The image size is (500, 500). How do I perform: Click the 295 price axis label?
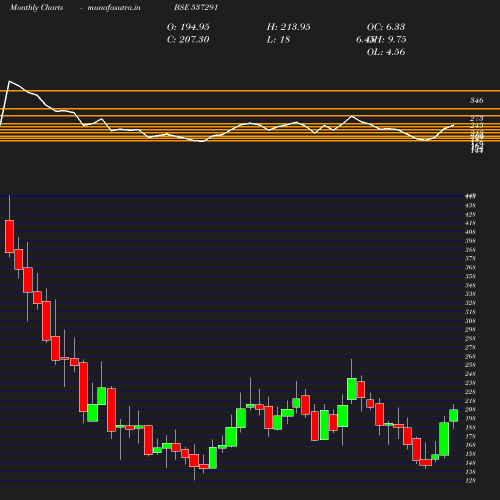click(470, 330)
